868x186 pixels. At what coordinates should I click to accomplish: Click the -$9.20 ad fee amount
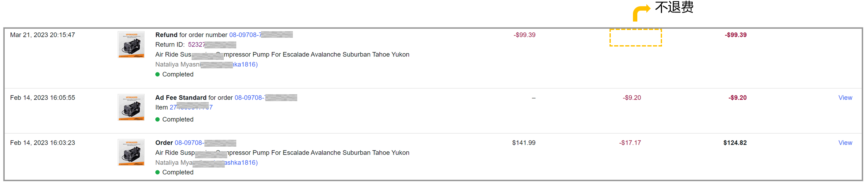(x=631, y=98)
